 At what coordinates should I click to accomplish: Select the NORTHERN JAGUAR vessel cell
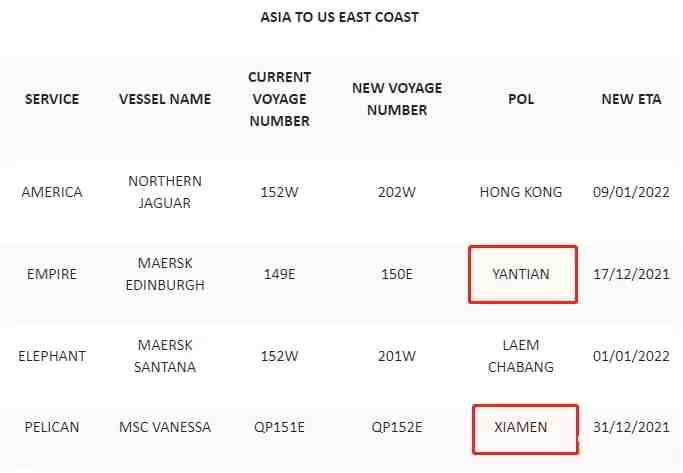pos(165,192)
